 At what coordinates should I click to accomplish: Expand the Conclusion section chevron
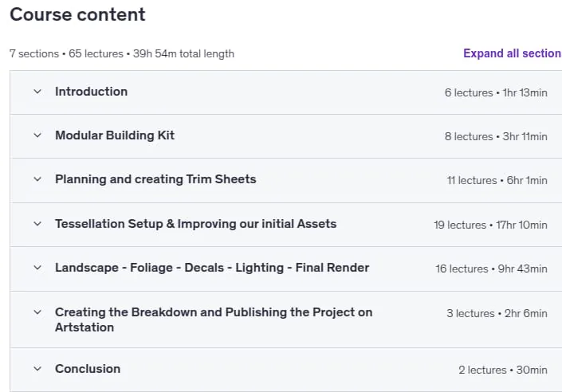click(x=37, y=369)
